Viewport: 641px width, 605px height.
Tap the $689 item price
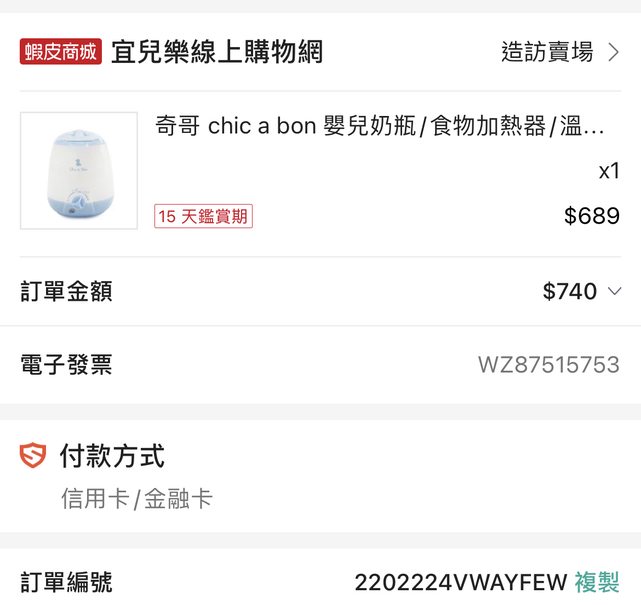tap(591, 216)
